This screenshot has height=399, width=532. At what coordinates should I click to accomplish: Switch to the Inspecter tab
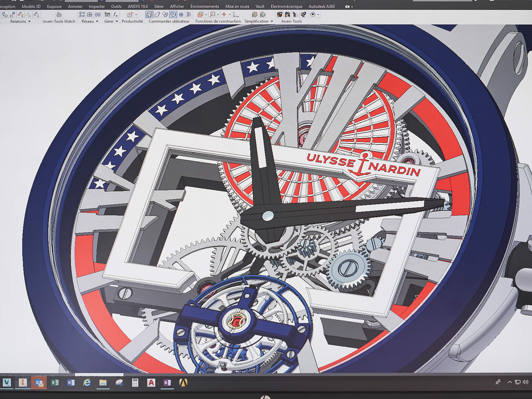97,6
